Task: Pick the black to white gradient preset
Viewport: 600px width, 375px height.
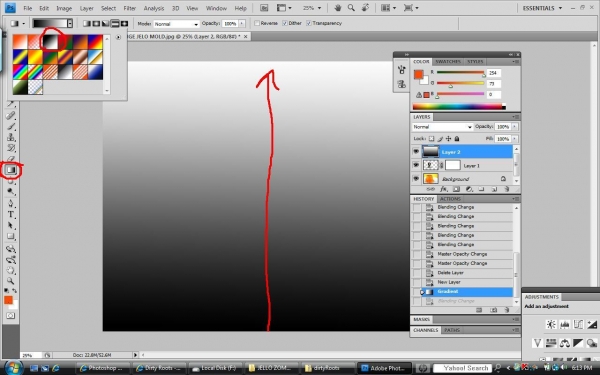Action: (50, 41)
